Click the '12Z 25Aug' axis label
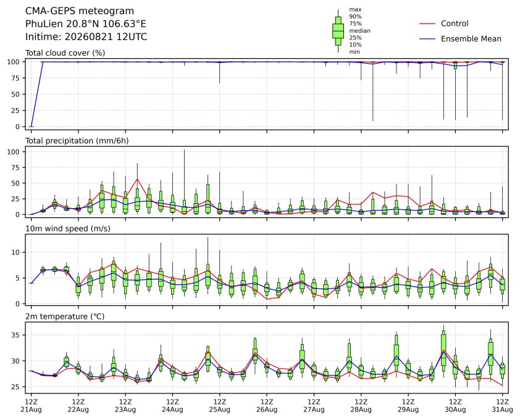 coord(219,406)
